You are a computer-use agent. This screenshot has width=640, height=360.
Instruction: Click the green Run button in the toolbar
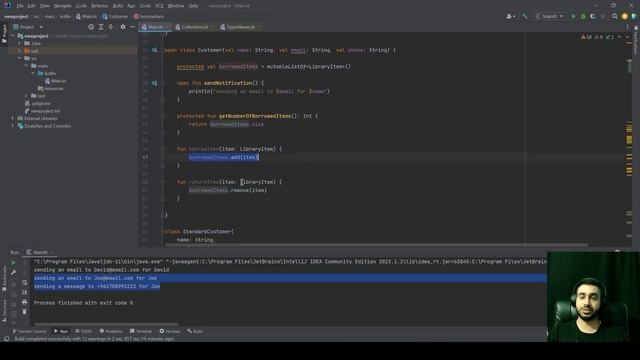click(x=573, y=16)
